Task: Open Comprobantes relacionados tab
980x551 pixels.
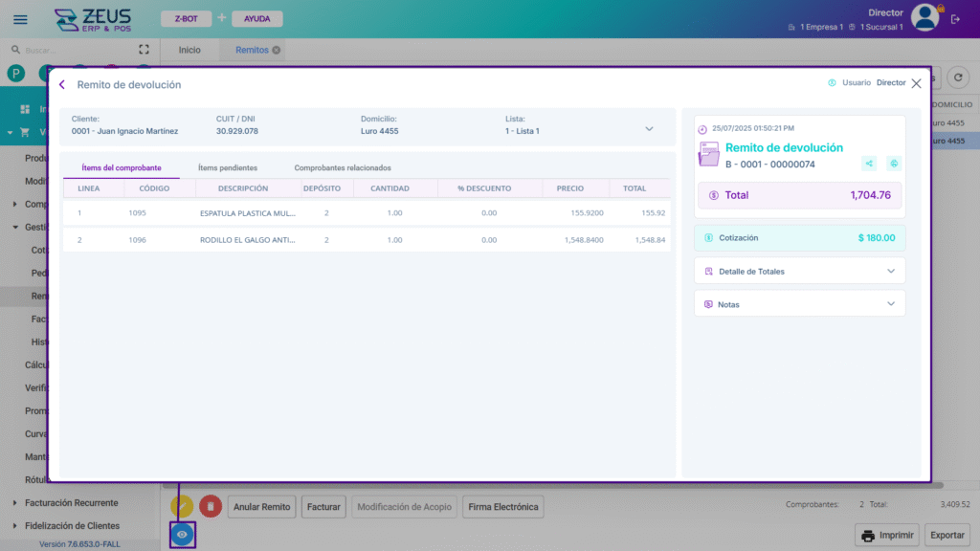Action: coord(343,167)
